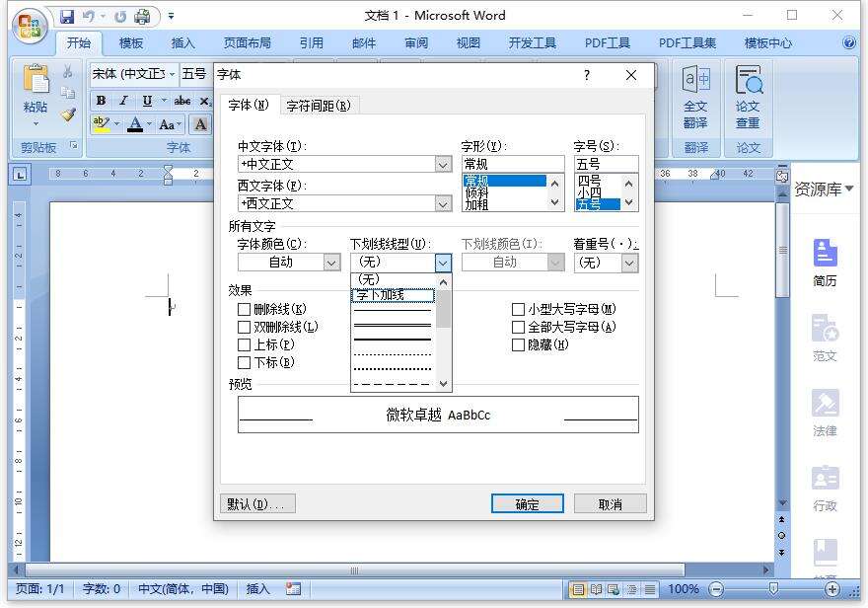Confirm with the 确定 button
The image size is (868, 608).
coord(527,504)
